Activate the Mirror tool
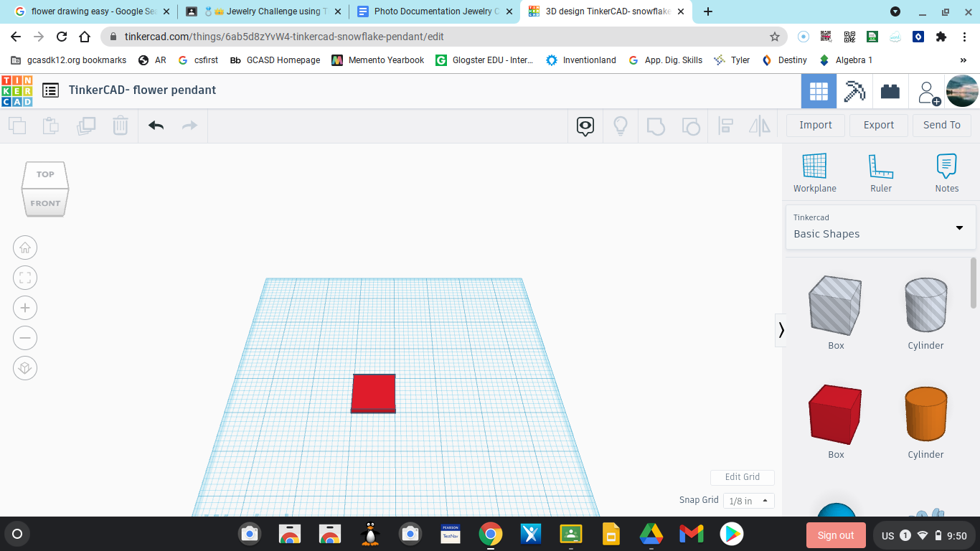The width and height of the screenshot is (980, 551). tap(759, 125)
